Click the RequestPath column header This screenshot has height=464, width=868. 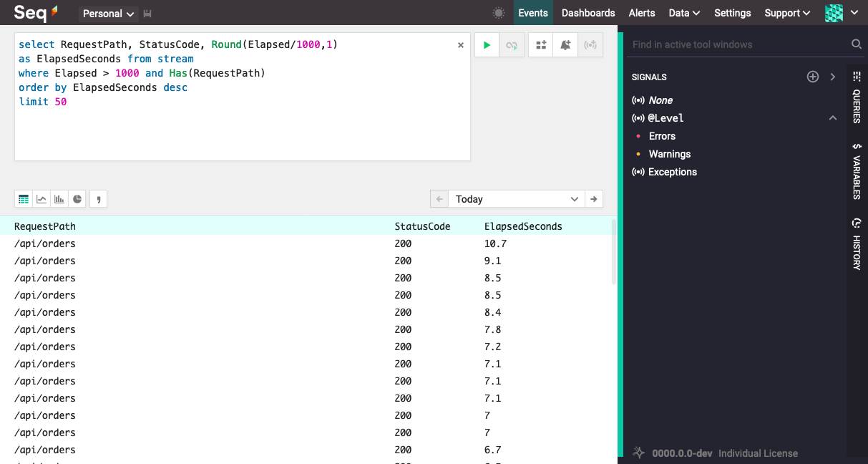[x=45, y=226]
